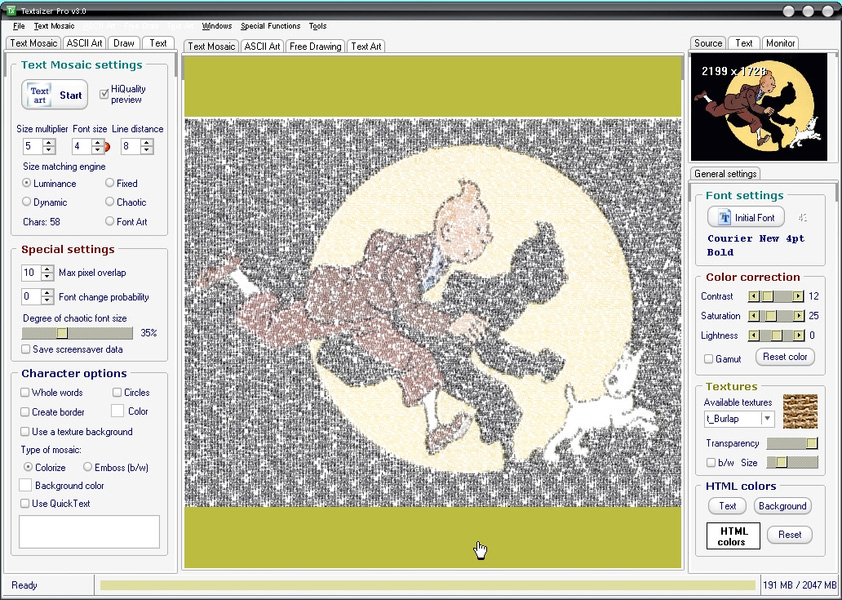This screenshot has height=600, width=842.
Task: Click Saturation slider left arrow
Action: pyautogui.click(x=754, y=316)
